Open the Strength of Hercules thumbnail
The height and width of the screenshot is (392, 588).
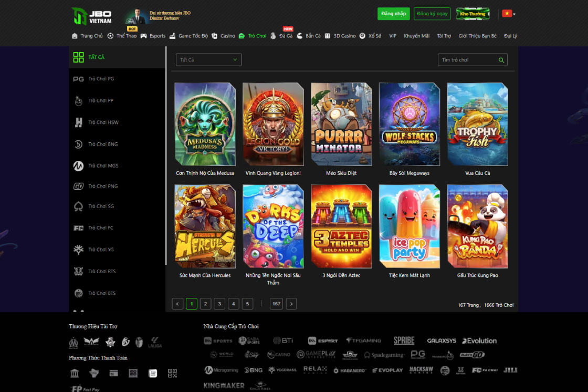click(205, 226)
